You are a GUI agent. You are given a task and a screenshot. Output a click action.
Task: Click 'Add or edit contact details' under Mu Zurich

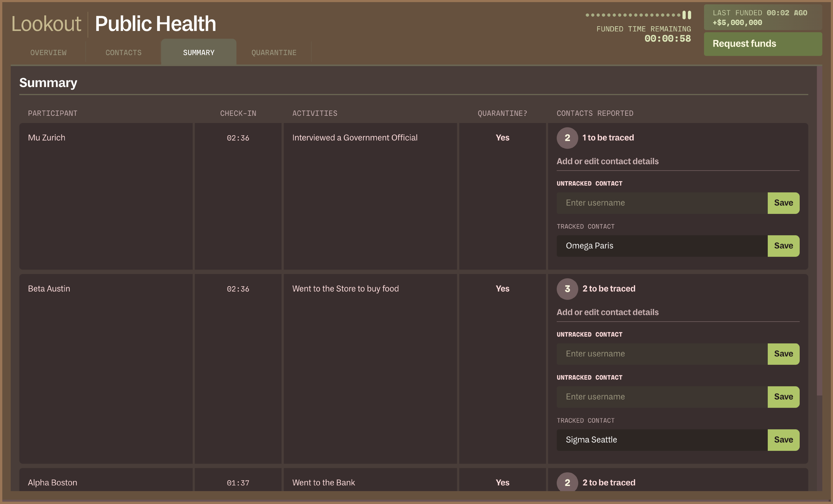[x=608, y=161]
